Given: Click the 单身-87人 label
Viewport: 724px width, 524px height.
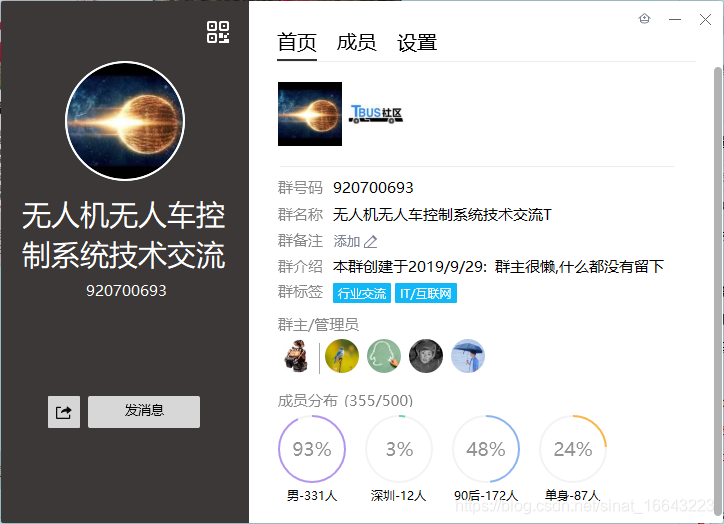Looking at the screenshot, I should [573, 496].
